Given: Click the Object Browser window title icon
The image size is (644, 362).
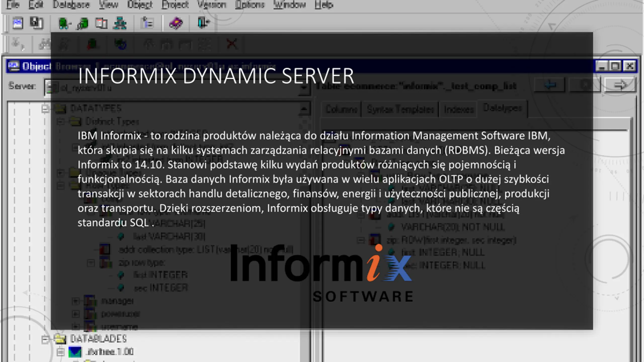Looking at the screenshot, I should tap(14, 66).
